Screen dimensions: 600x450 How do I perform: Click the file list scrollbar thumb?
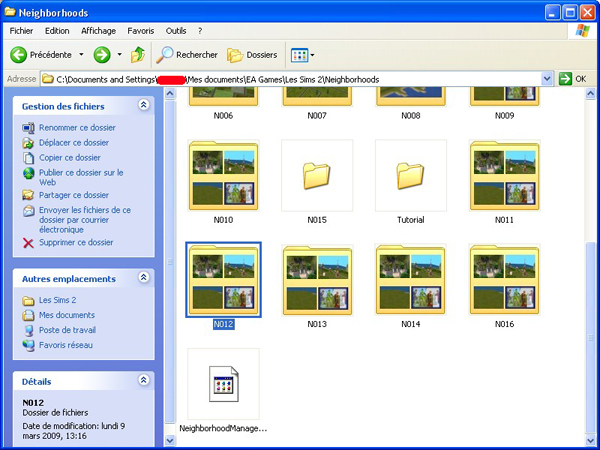(x=591, y=338)
